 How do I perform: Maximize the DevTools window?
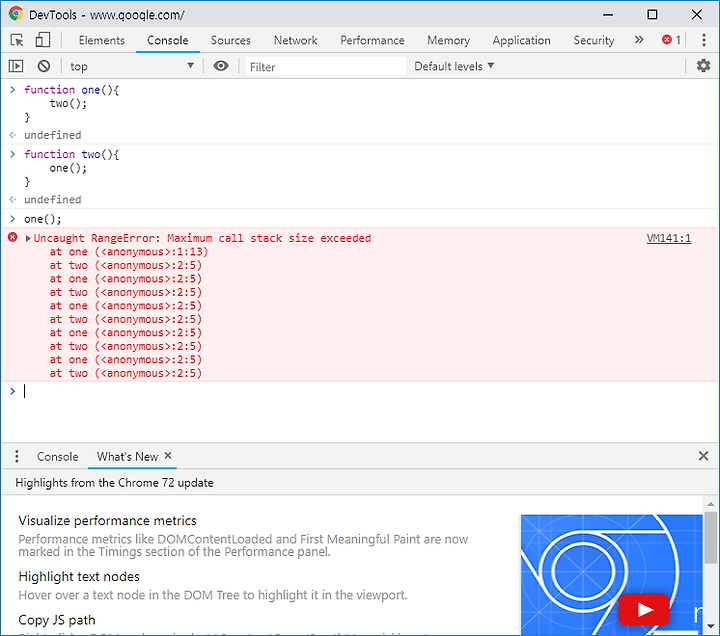point(652,15)
